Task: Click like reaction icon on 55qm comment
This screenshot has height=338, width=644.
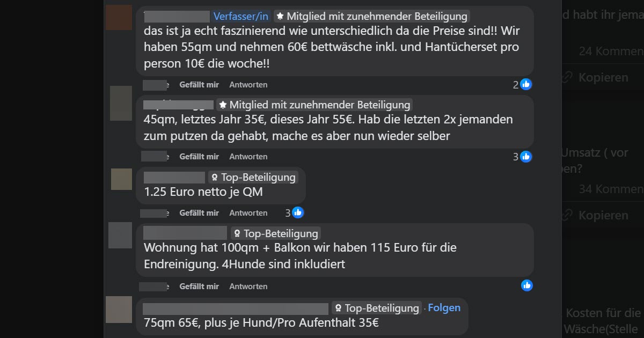Action: coord(526,84)
